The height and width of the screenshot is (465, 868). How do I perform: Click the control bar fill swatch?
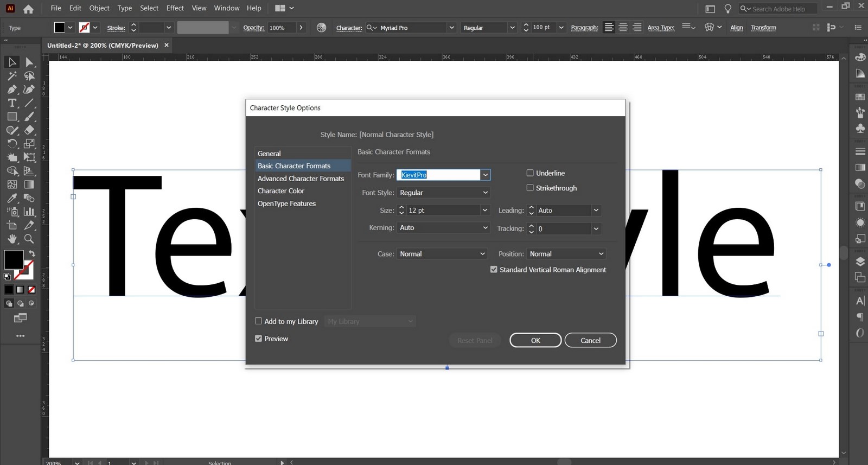click(60, 28)
